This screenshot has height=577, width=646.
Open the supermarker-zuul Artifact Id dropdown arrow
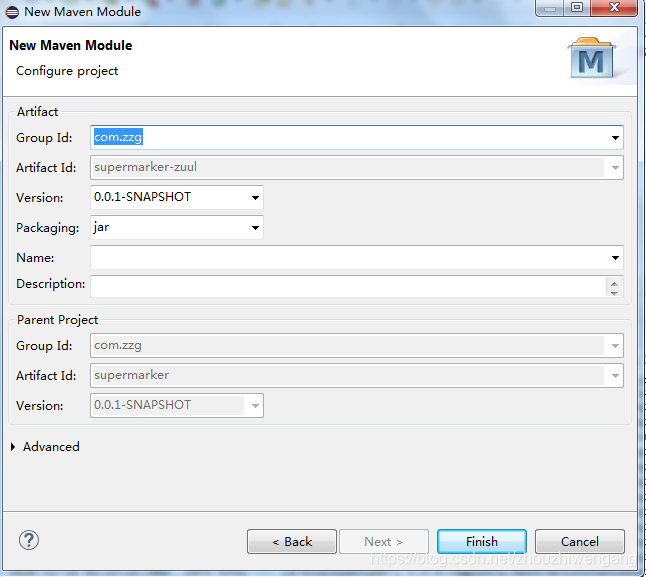[615, 168]
